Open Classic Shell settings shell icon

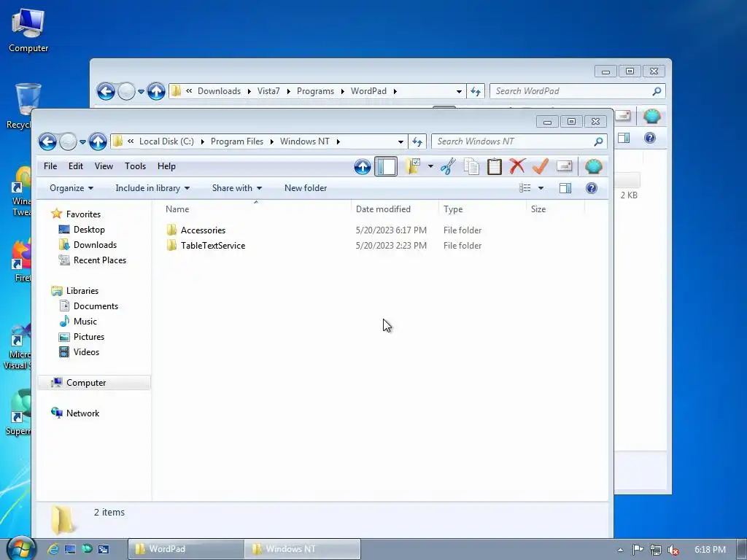[594, 166]
